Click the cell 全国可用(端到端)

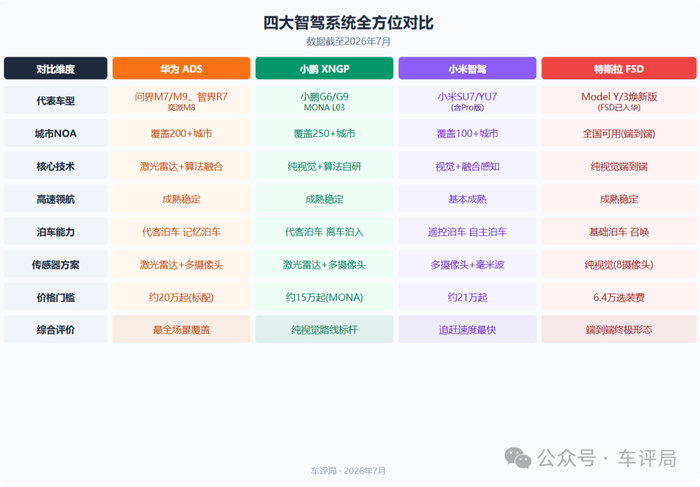619,133
